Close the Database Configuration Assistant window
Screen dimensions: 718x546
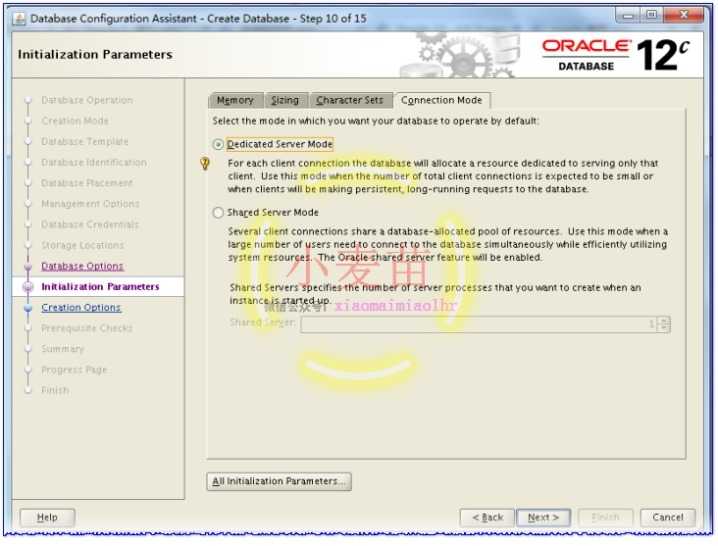pos(683,16)
